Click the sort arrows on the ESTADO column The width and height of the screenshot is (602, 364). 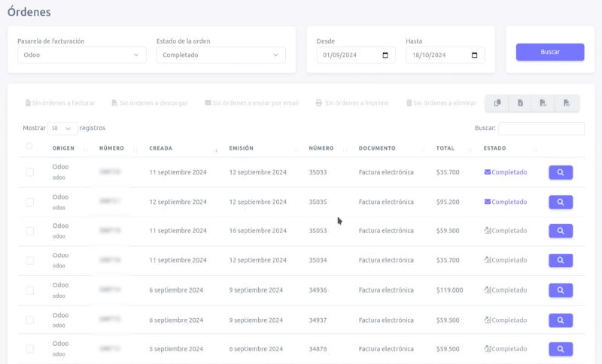pos(535,150)
